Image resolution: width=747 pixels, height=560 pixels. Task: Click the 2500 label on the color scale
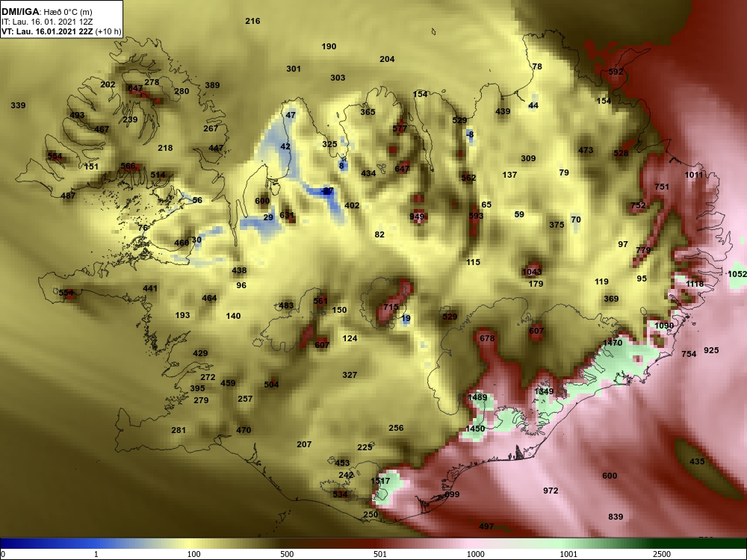click(662, 554)
